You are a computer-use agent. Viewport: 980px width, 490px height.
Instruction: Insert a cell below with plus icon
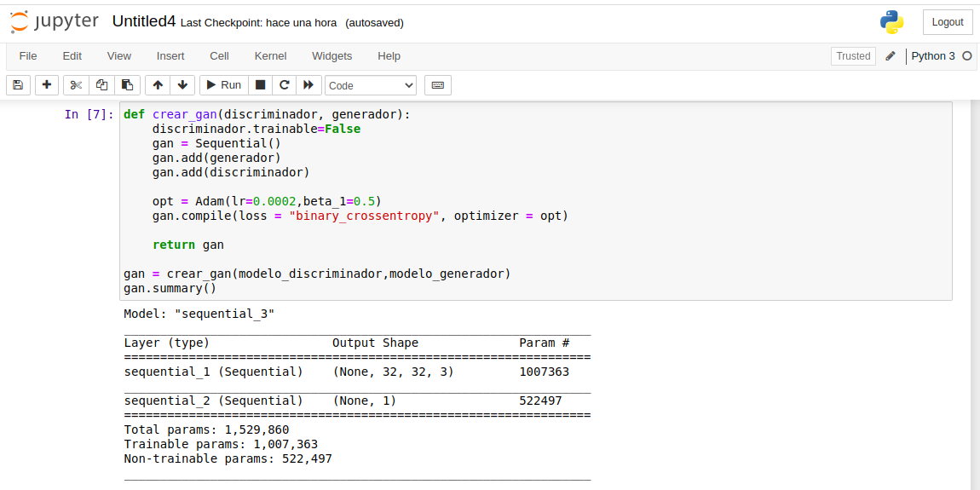[47, 85]
